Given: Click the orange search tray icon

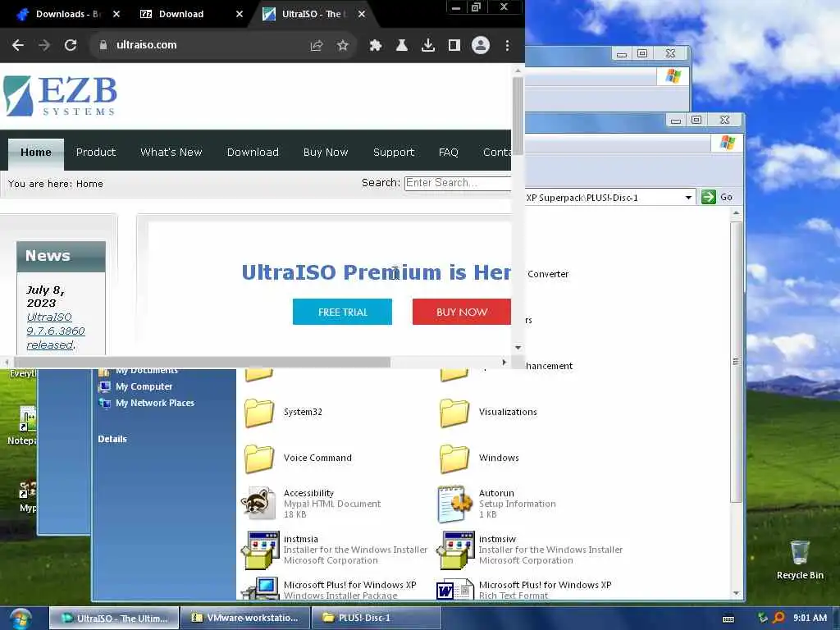Looking at the screenshot, I should (x=779, y=618).
